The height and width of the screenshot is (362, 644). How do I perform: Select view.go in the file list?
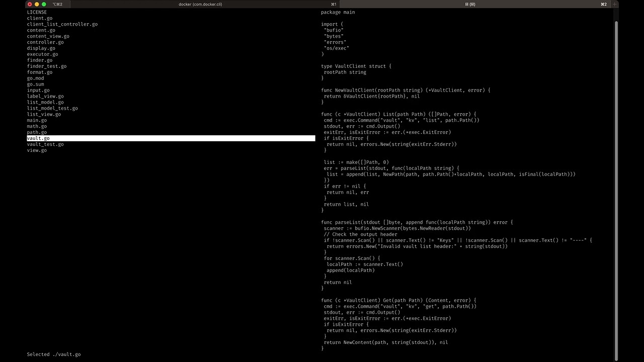[x=37, y=150]
